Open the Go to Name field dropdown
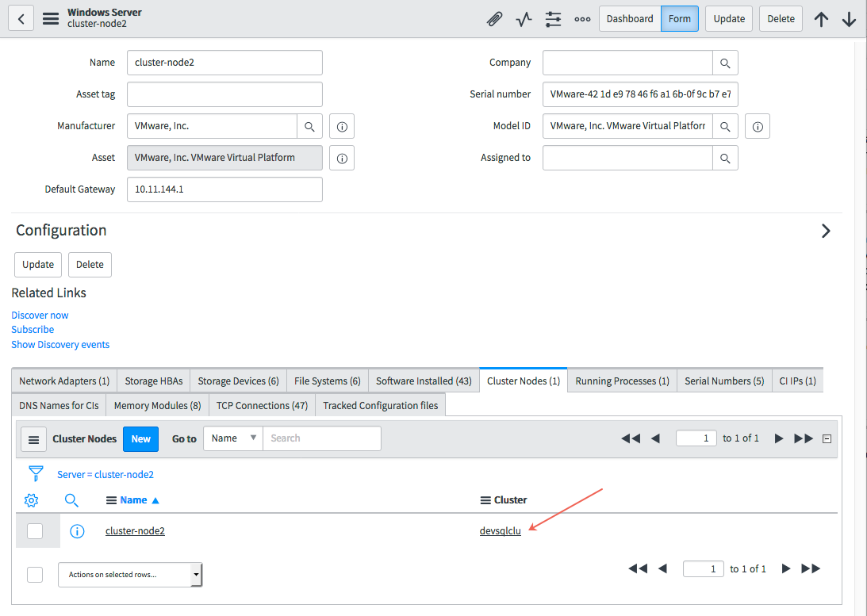The image size is (867, 616). click(x=233, y=438)
